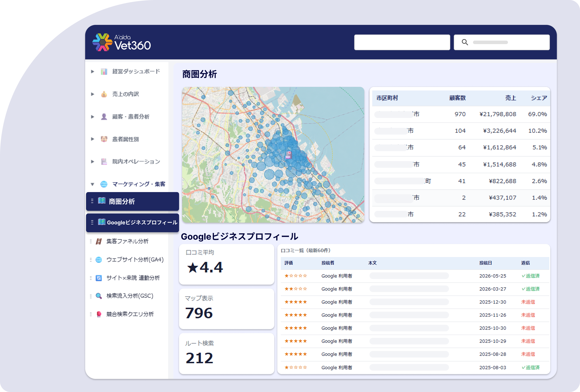Sort by 売上 column header
The image size is (580, 392).
click(x=511, y=98)
